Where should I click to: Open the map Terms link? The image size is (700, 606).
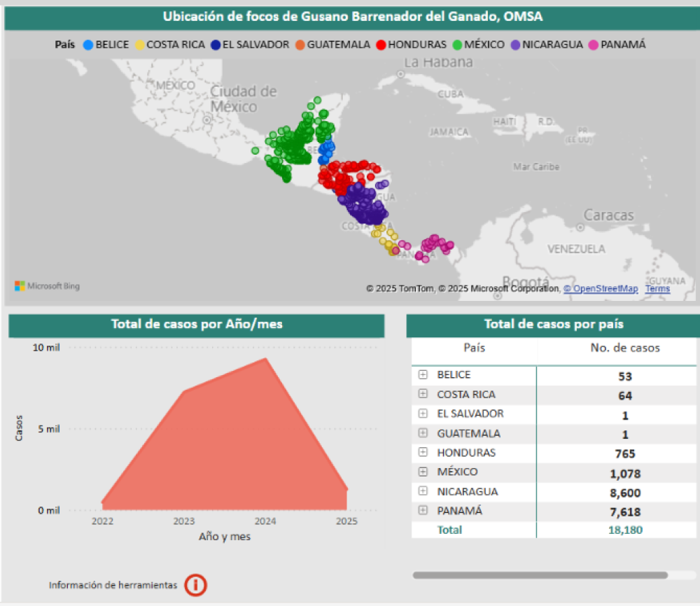tap(657, 288)
